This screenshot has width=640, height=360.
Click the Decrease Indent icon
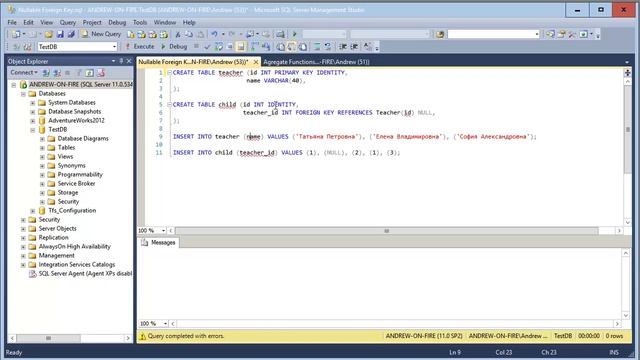343,47
